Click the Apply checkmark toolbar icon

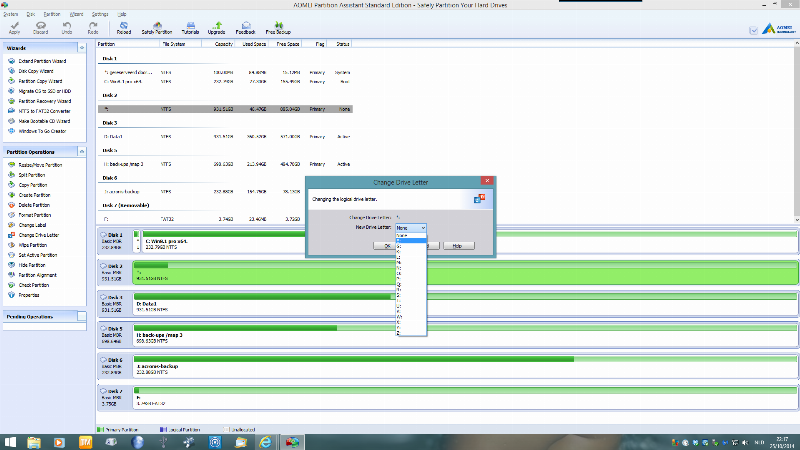[14, 28]
